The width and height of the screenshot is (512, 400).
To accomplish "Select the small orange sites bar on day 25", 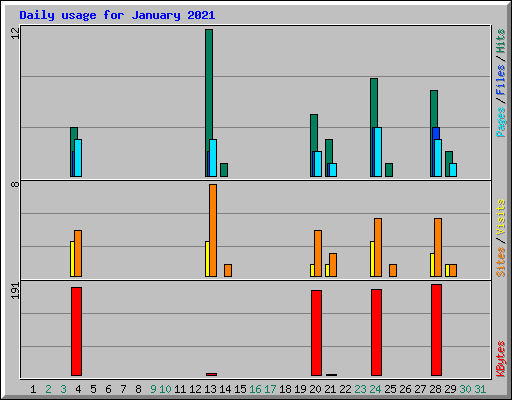I will [x=393, y=270].
